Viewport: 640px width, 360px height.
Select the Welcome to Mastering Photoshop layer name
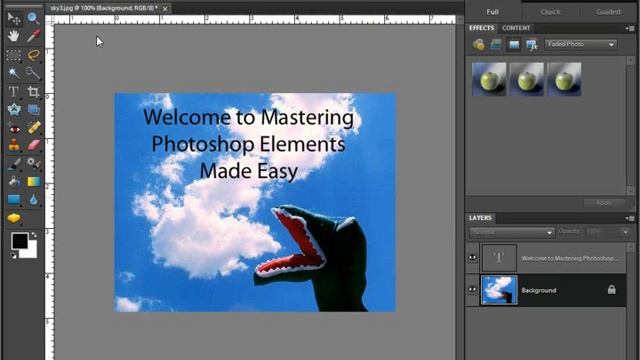point(570,258)
